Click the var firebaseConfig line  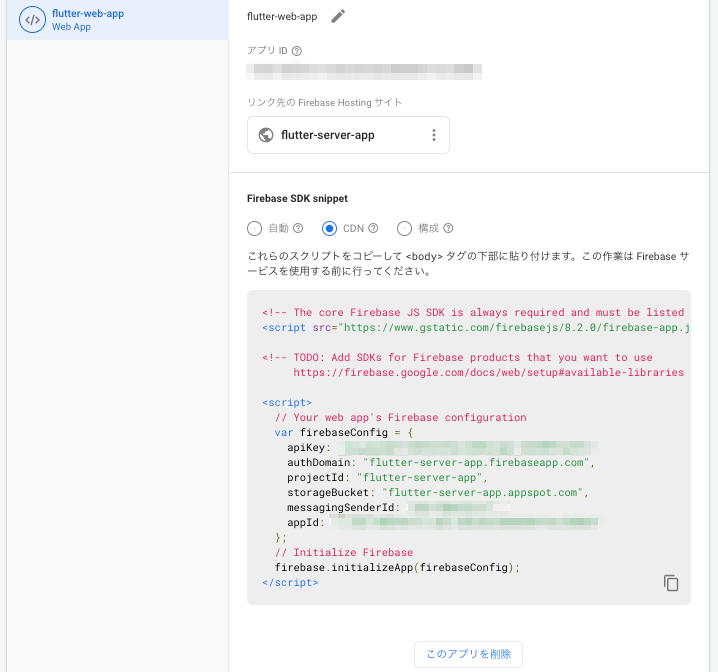coord(344,433)
